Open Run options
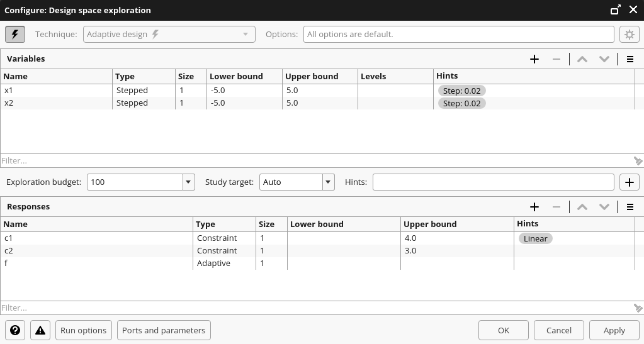 tap(83, 330)
